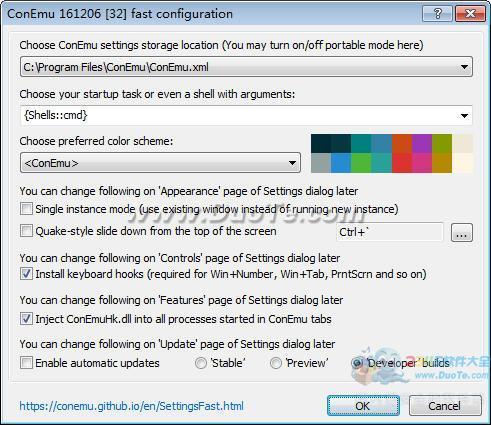Click the orange color swatch in palette
The width and height of the screenshot is (491, 425).
click(402, 144)
